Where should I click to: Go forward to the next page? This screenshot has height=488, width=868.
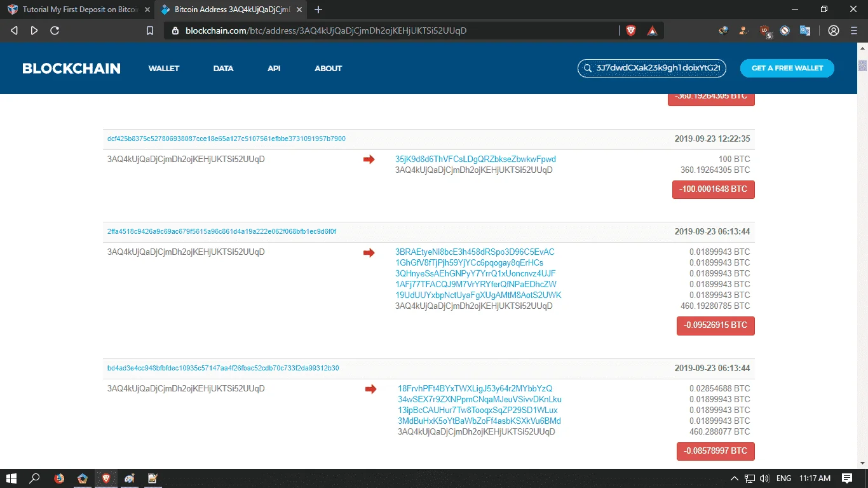[x=34, y=30]
